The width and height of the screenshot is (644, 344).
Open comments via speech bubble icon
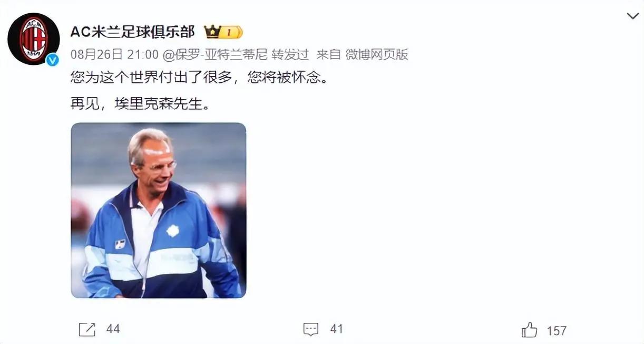pyautogui.click(x=311, y=330)
